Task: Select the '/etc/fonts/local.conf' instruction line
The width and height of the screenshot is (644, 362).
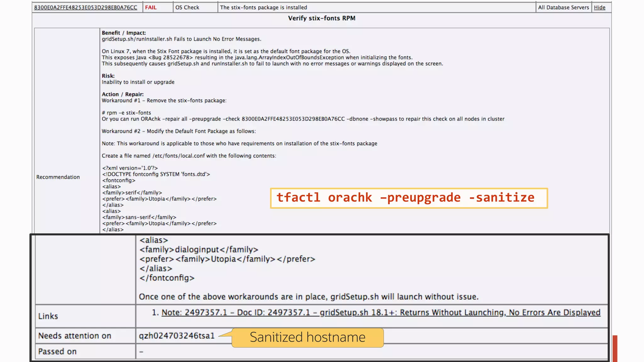Action: (x=189, y=156)
